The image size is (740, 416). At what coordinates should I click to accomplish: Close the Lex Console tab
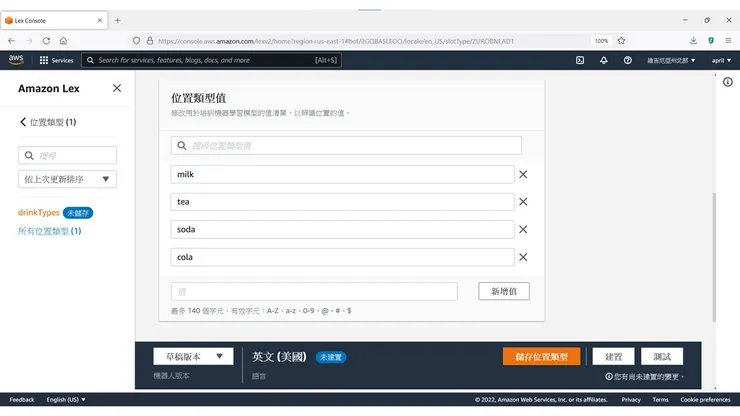[x=100, y=20]
